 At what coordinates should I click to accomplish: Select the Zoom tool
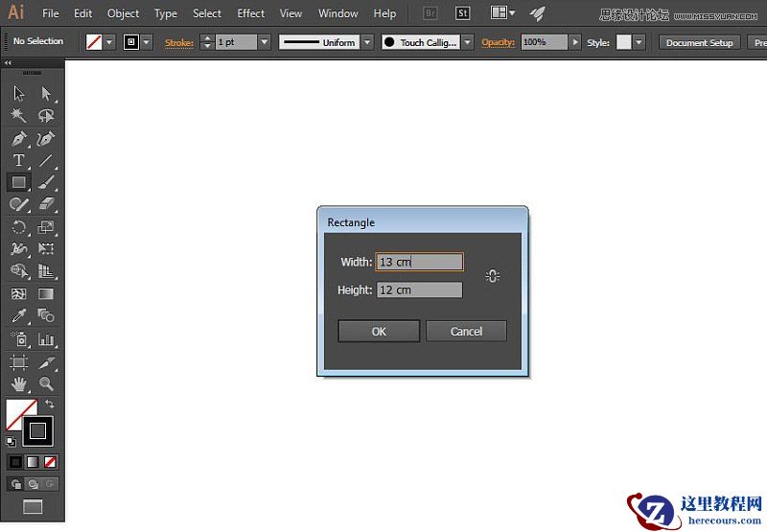(46, 383)
